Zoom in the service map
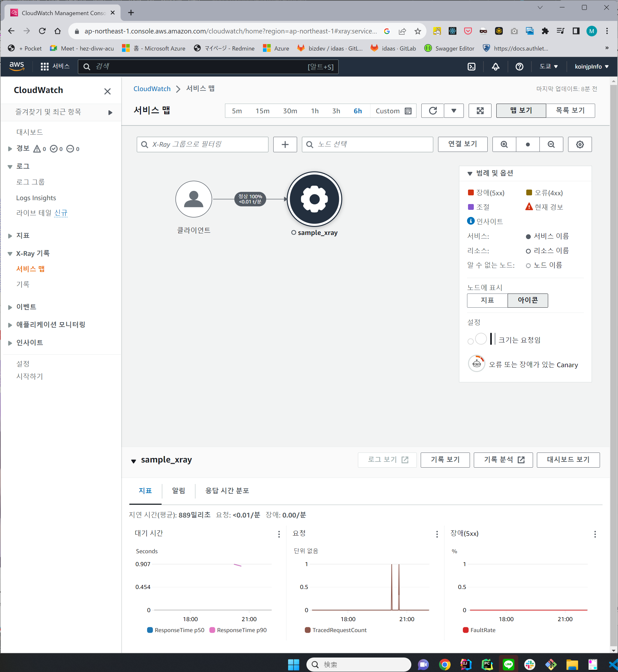The height and width of the screenshot is (672, 618). 504,145
